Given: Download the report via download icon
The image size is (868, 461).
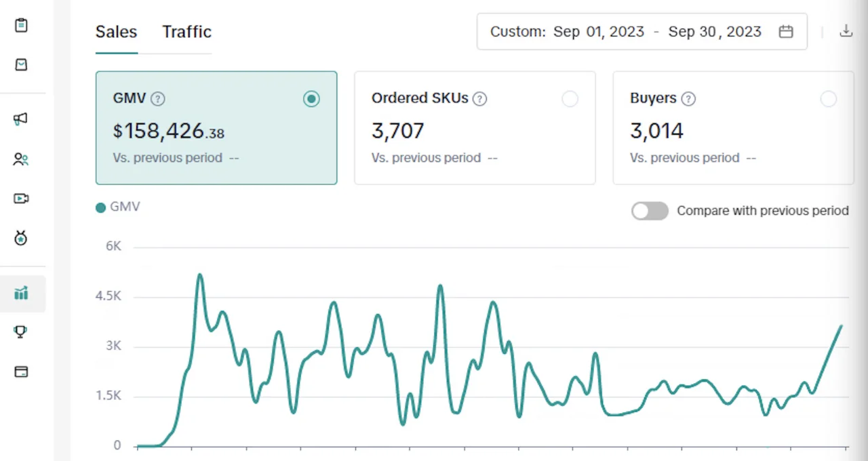Looking at the screenshot, I should (x=846, y=31).
